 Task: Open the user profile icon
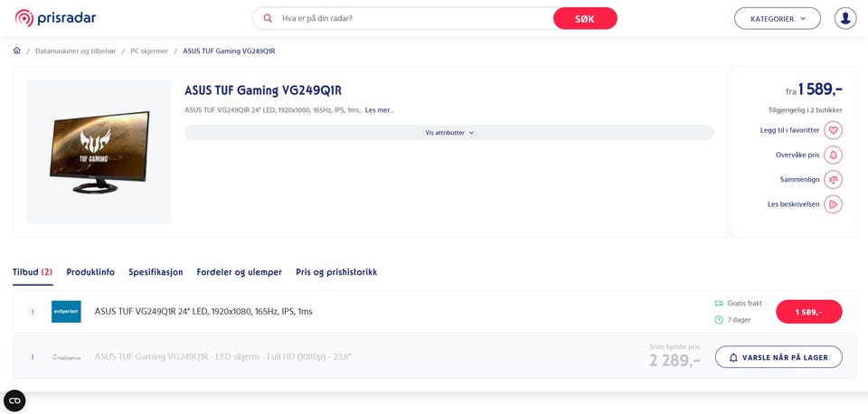[x=844, y=18]
